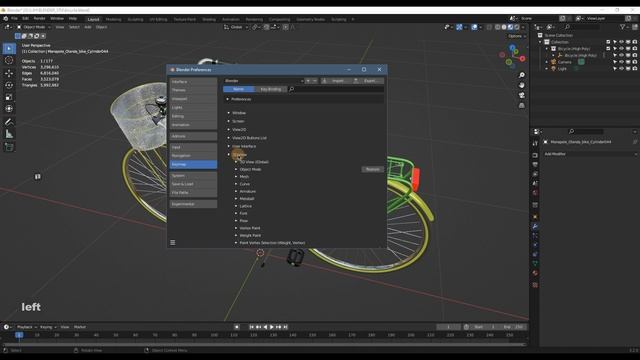Viewport: 640px width, 360px height.
Task: Expand the Preferences keymap section
Action: pos(228,99)
